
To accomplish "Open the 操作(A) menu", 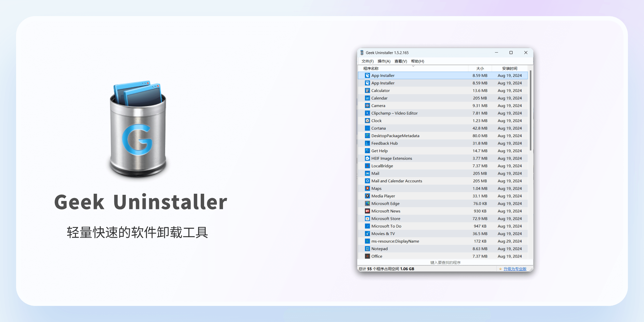I will pos(384,61).
